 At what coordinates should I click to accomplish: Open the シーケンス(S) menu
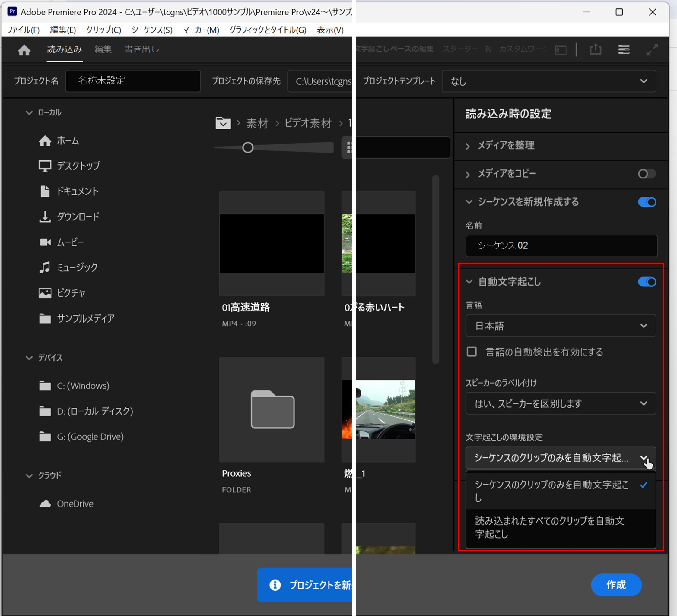(x=152, y=30)
